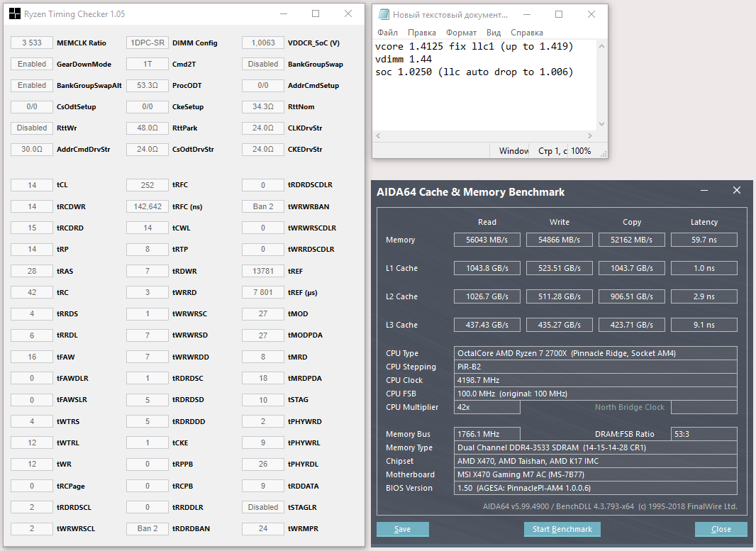Close the Notepad window

coord(591,14)
